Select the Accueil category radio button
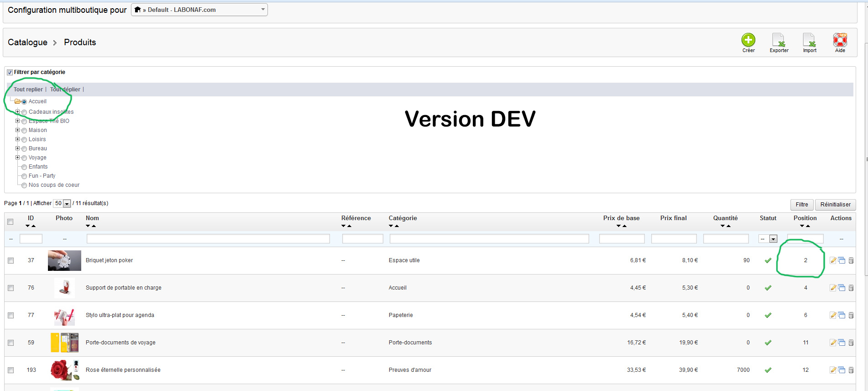This screenshot has width=868, height=391. click(24, 102)
